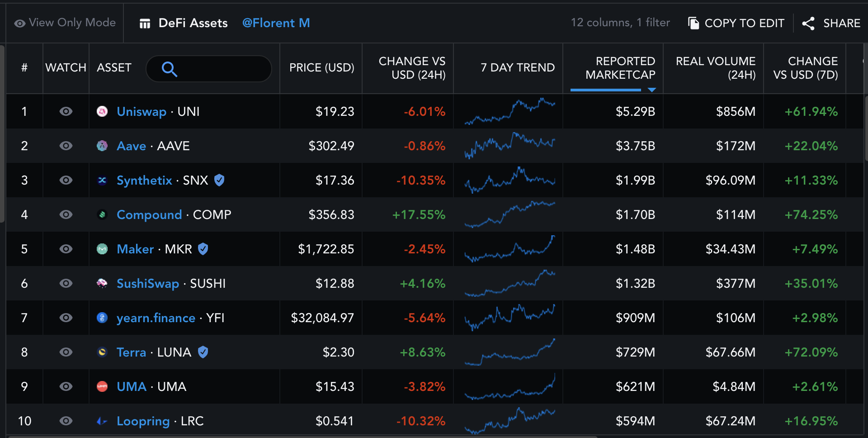Image resolution: width=868 pixels, height=438 pixels.
Task: Open the Aave asset link
Action: 131,146
